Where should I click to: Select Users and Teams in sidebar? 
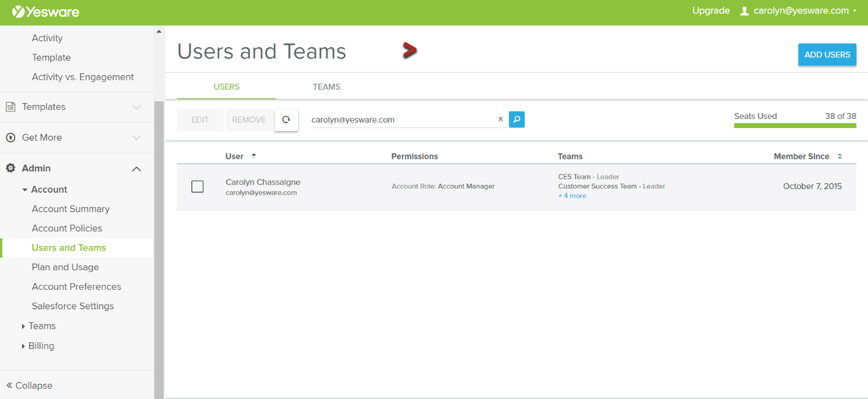click(69, 248)
